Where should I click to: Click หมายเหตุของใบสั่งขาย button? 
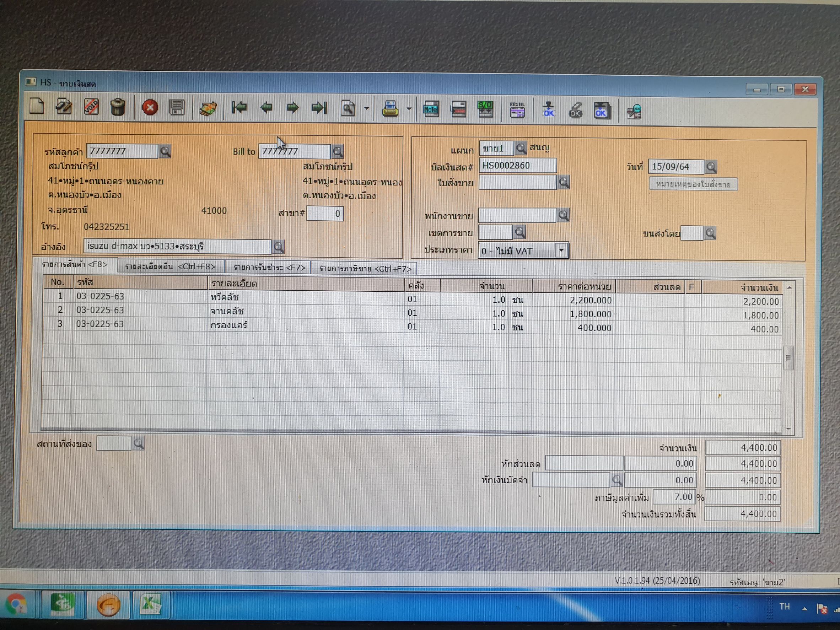pyautogui.click(x=693, y=184)
